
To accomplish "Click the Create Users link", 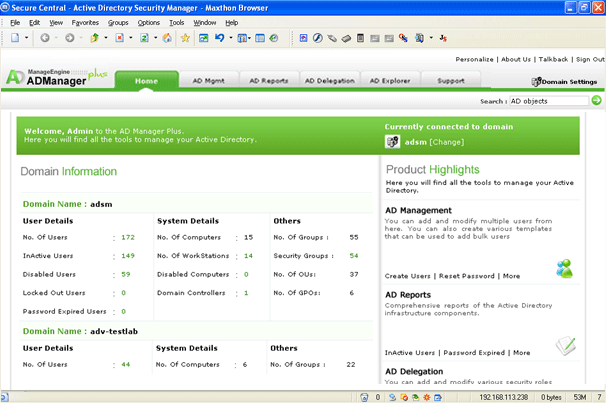I will 407,276.
